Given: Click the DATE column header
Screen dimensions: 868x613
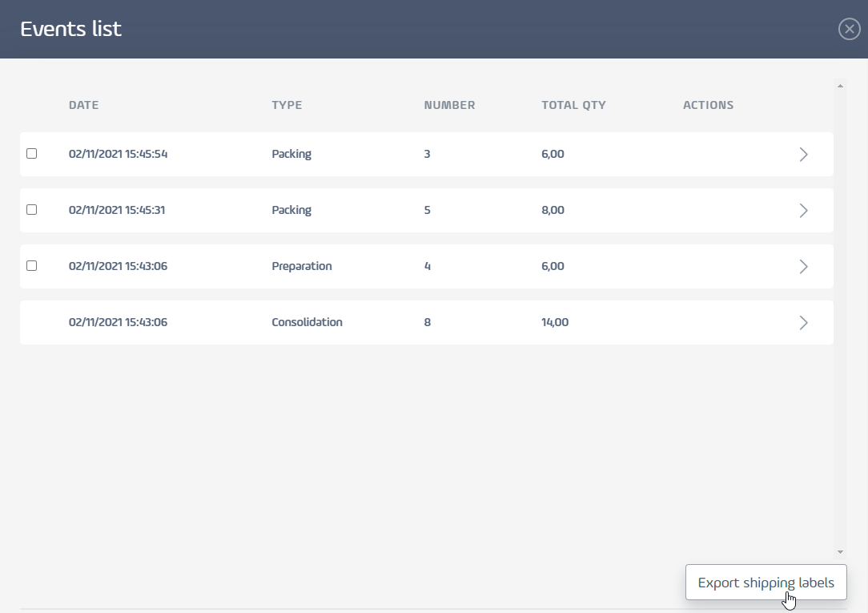Looking at the screenshot, I should tap(83, 105).
